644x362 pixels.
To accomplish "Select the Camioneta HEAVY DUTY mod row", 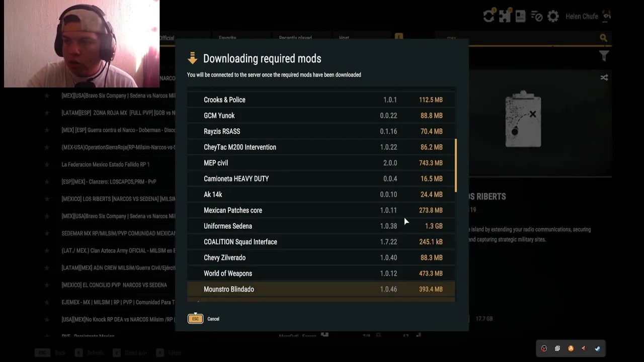I will pos(321,178).
